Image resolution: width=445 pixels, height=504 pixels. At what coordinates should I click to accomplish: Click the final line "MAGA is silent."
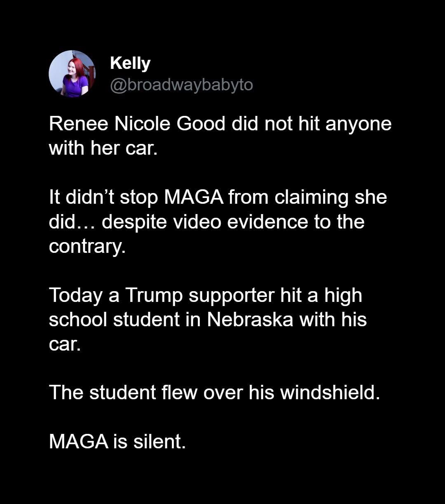[117, 442]
